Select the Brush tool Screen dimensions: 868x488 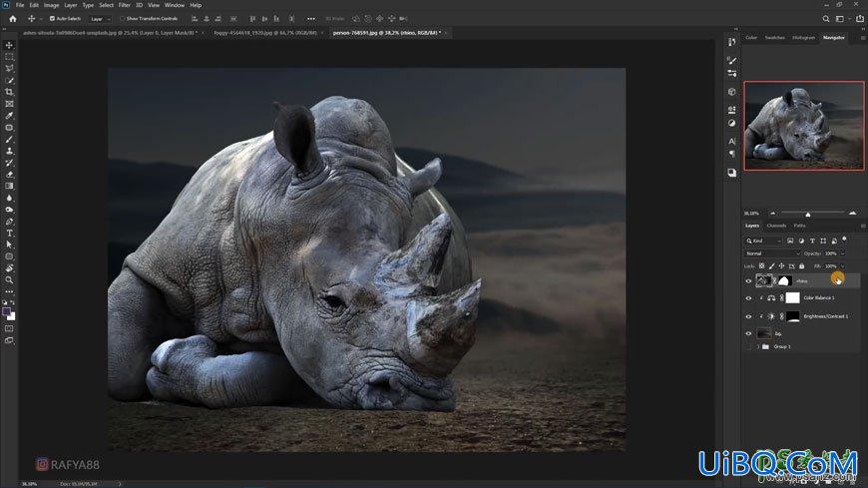pyautogui.click(x=9, y=139)
